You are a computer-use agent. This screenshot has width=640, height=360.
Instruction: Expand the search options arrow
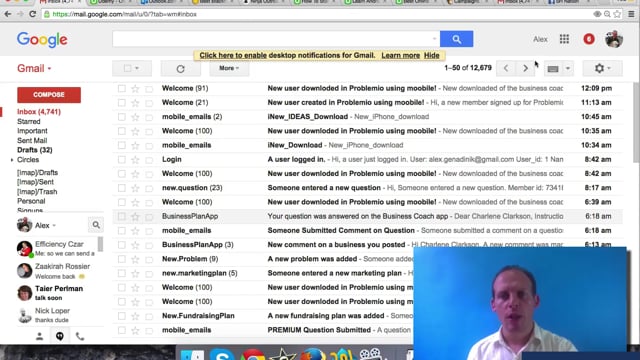pyautogui.click(x=434, y=39)
